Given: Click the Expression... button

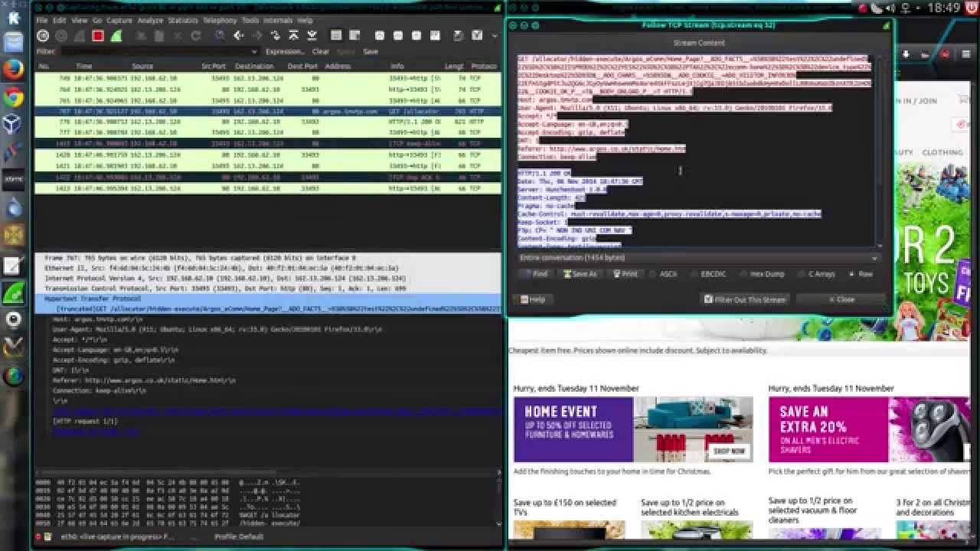Looking at the screenshot, I should 285,52.
